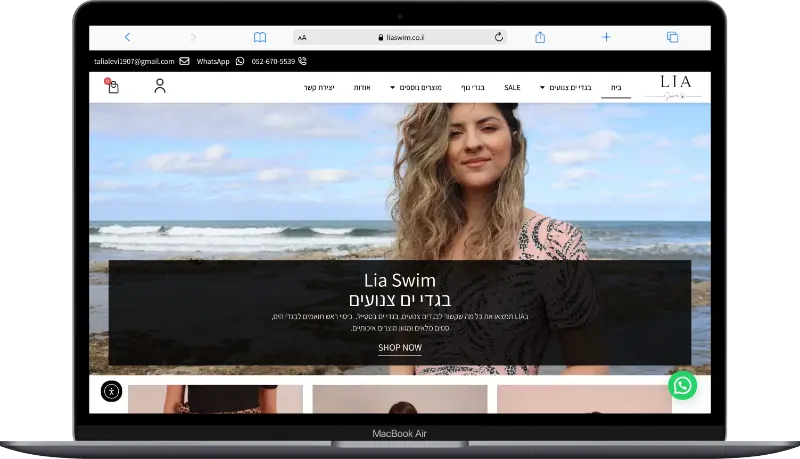800x459 pixels.
Task: Click the envelope mail icon
Action: (x=184, y=61)
